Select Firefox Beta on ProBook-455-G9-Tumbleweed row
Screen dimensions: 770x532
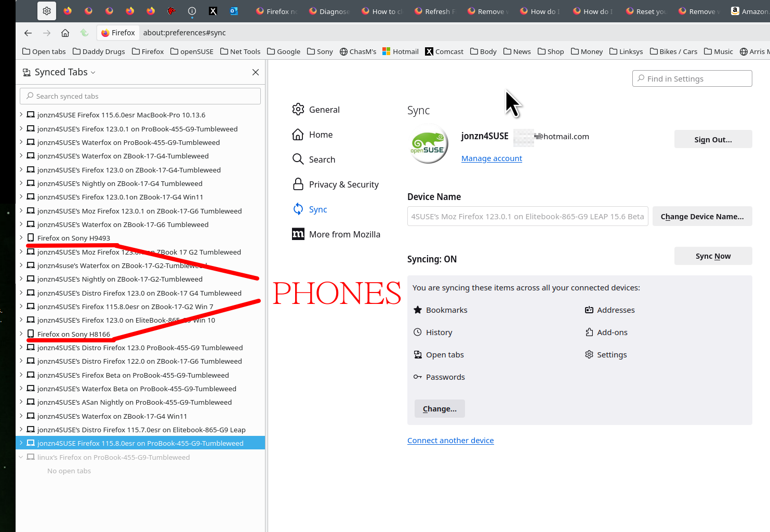[140, 375]
